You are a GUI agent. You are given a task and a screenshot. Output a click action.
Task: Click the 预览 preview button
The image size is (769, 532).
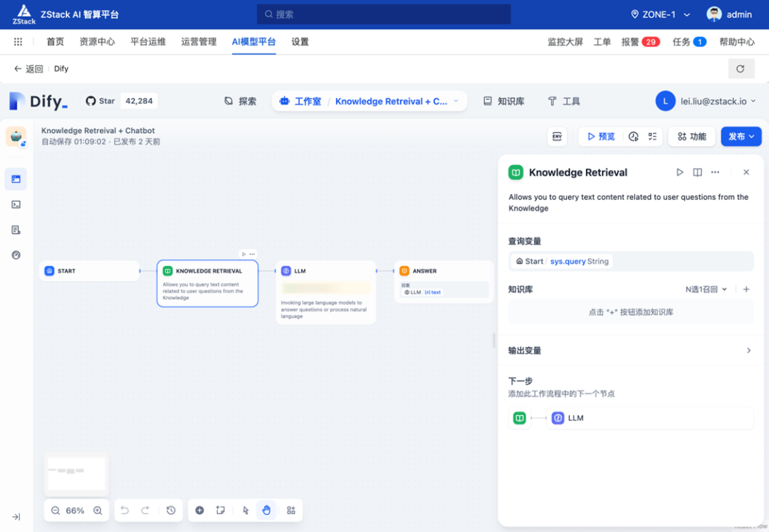pos(601,136)
